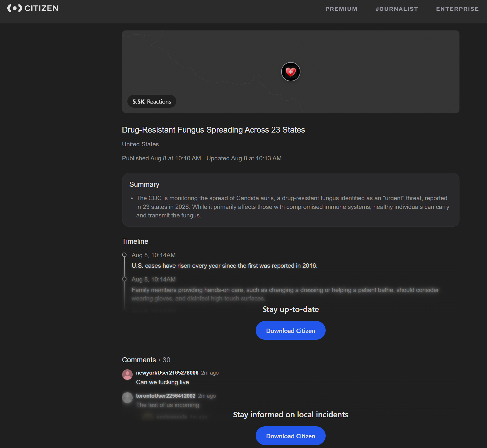Click the Updated Aug 8 at 10:13 AM timestamp

pos(244,158)
